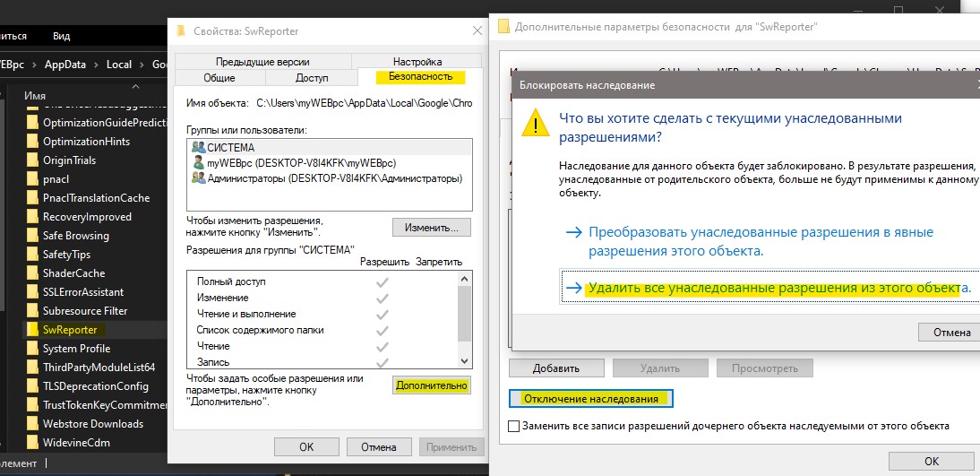Image resolution: width=980 pixels, height=476 pixels.
Task: Click the Изменить... button
Action: (431, 228)
